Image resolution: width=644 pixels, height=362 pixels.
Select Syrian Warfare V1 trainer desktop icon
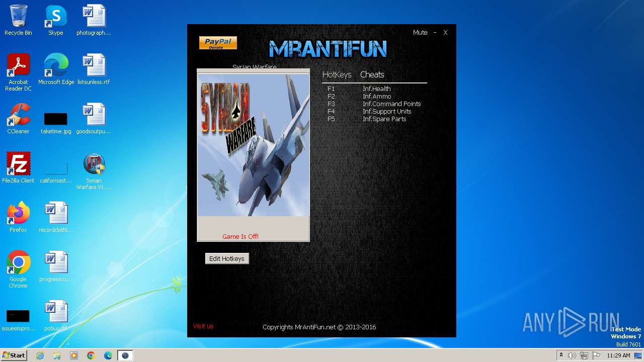(94, 171)
